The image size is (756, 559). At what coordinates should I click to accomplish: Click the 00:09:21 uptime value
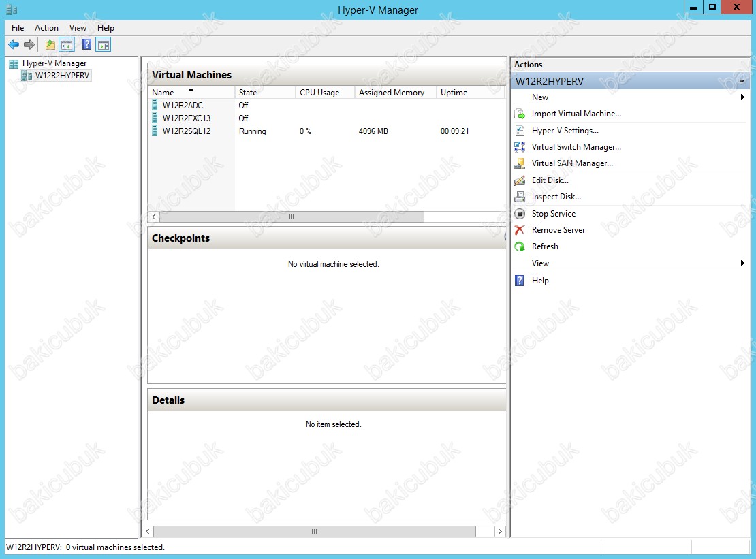pos(455,131)
